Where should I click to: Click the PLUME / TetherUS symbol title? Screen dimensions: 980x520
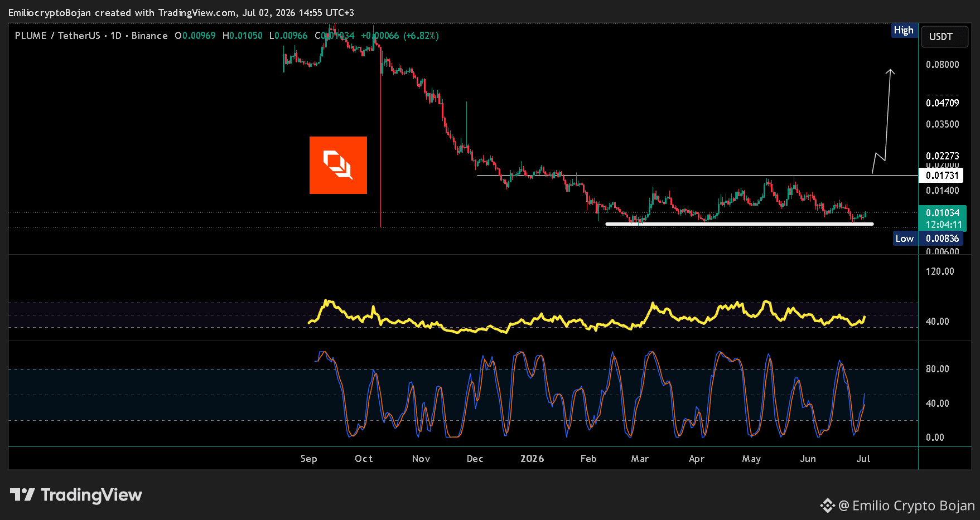click(57, 36)
